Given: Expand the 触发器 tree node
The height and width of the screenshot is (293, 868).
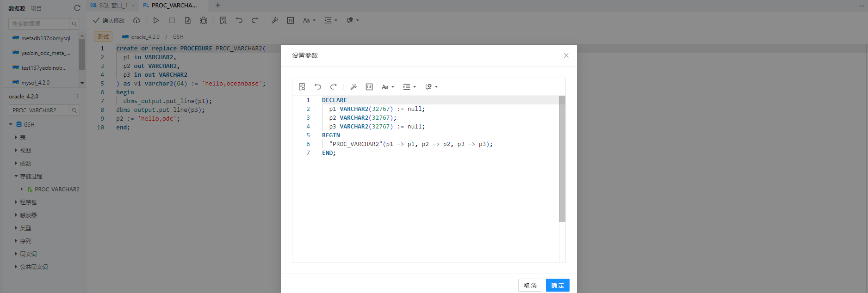Looking at the screenshot, I should pyautogui.click(x=16, y=215).
